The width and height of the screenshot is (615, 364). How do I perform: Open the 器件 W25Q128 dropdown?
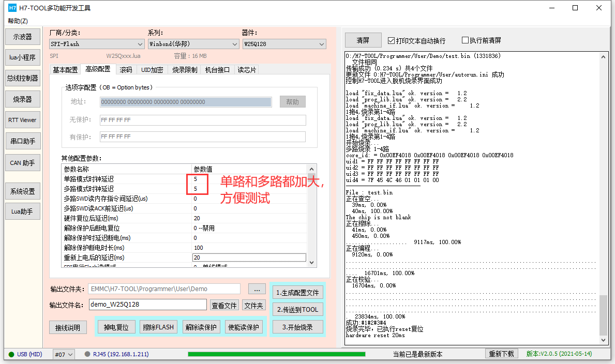pyautogui.click(x=284, y=44)
